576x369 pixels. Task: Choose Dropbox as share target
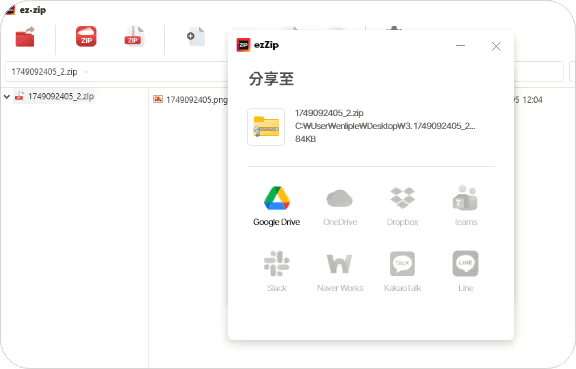tap(403, 206)
